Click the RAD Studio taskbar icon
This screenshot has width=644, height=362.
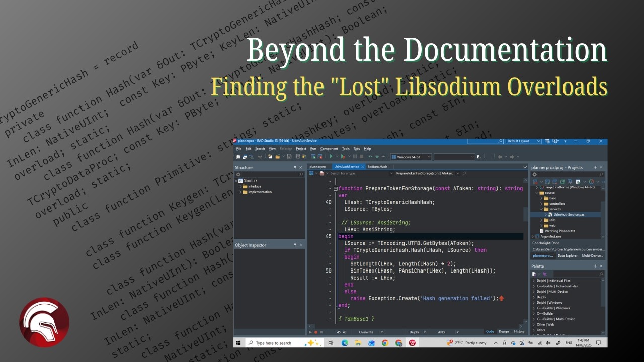tap(412, 343)
